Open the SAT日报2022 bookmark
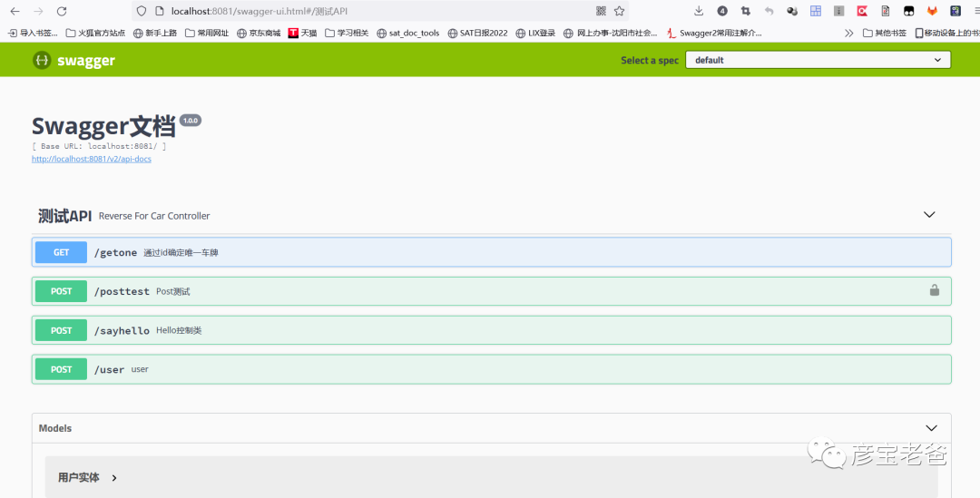Viewport: 980px width, 498px height. click(x=477, y=34)
